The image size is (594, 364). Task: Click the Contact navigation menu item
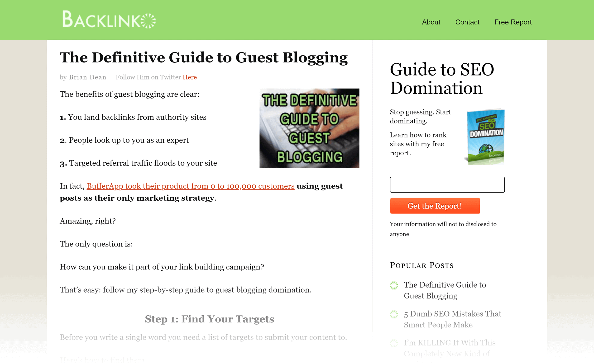tap(467, 22)
